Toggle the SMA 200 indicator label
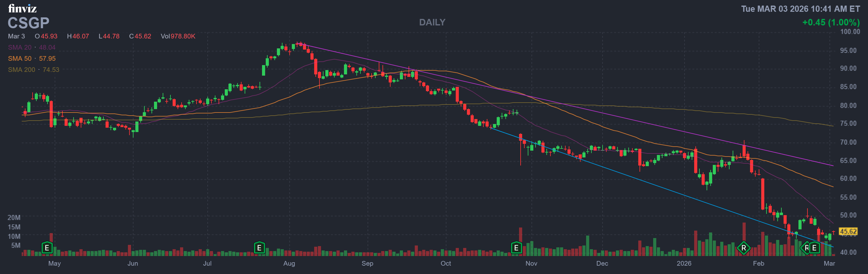 (33, 70)
